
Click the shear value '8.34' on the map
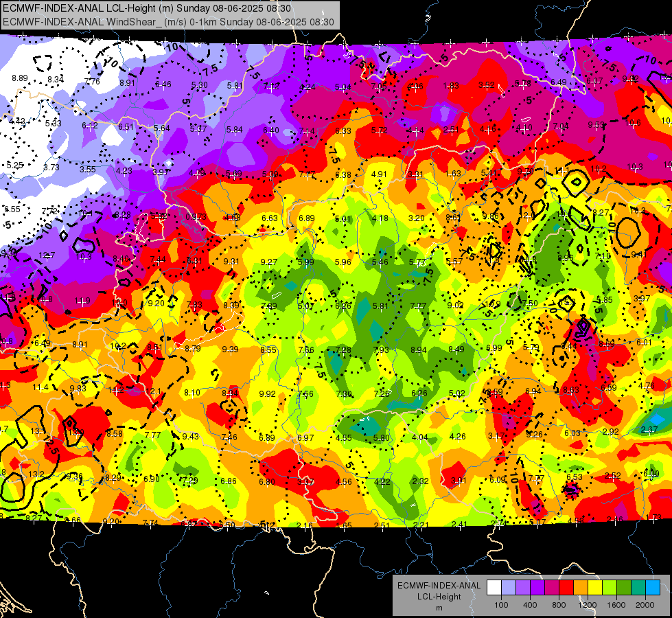(56, 80)
